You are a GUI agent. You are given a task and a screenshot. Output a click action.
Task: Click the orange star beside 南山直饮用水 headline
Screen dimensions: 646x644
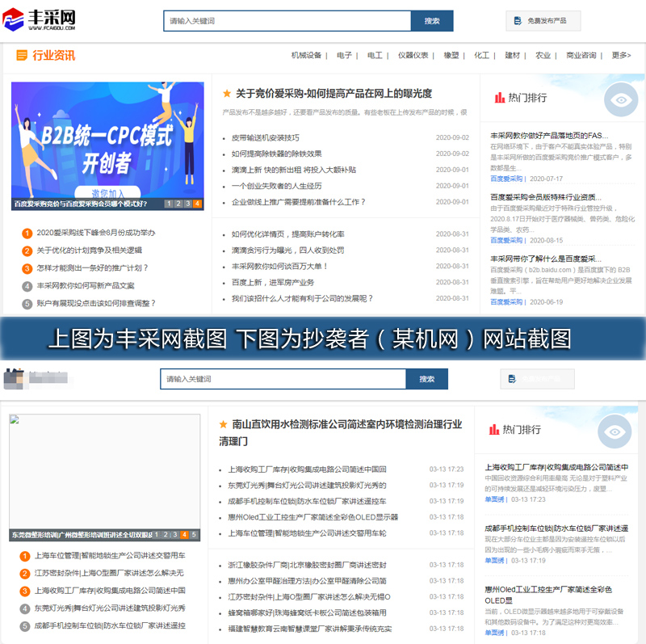224,424
